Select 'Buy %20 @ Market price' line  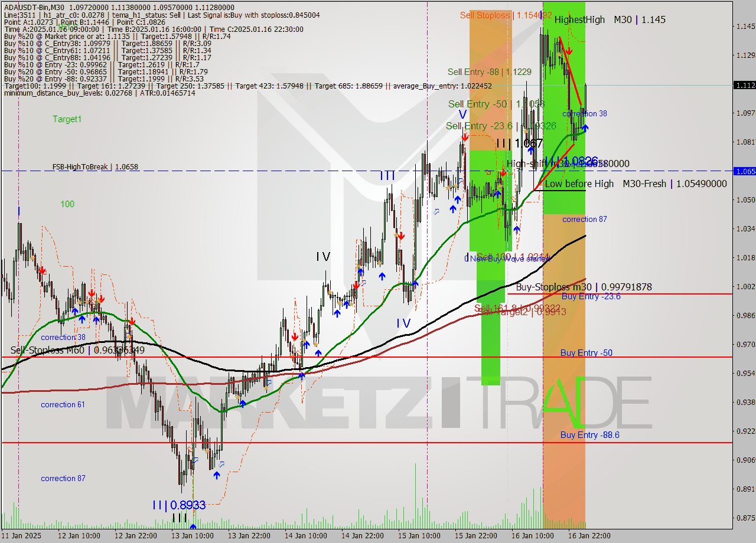click(x=117, y=37)
